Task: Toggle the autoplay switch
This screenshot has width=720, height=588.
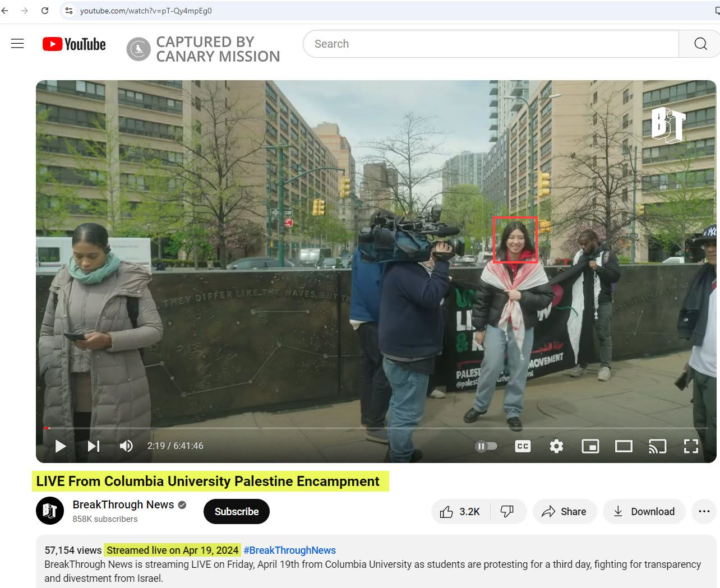Action: 486,446
